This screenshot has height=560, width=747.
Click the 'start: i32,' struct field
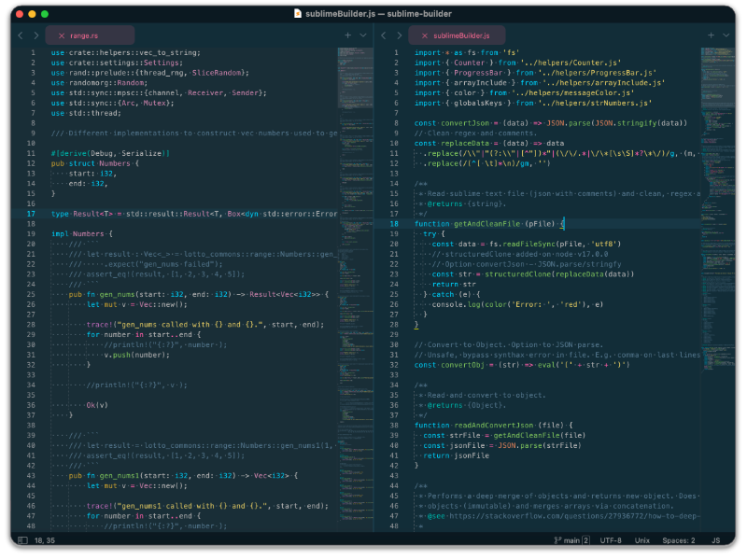[92, 174]
